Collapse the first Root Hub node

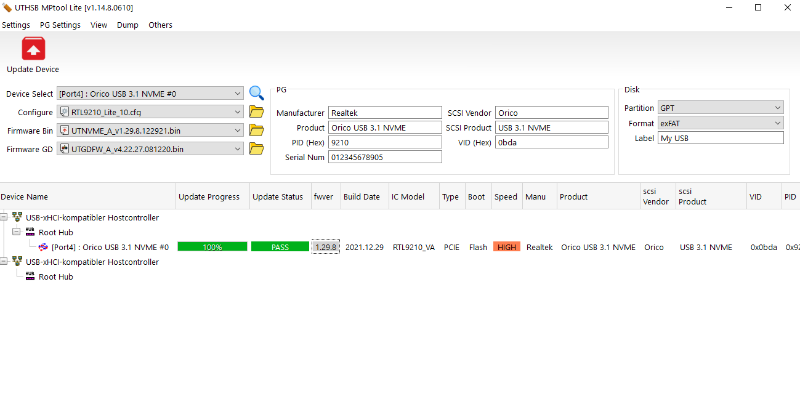click(16, 232)
